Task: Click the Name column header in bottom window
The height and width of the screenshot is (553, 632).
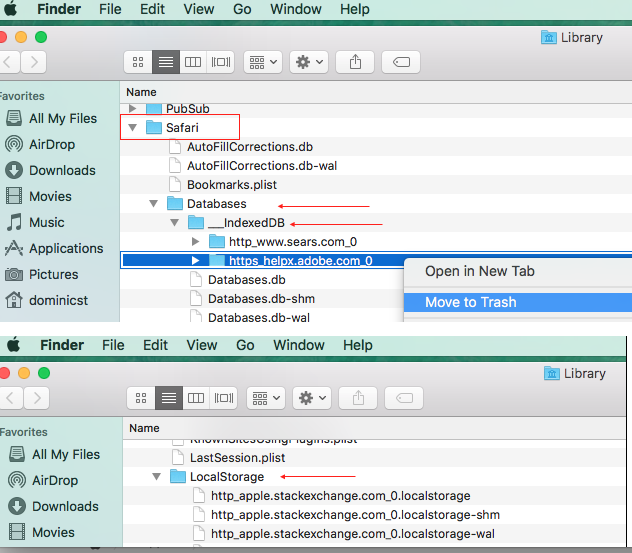Action: click(144, 428)
